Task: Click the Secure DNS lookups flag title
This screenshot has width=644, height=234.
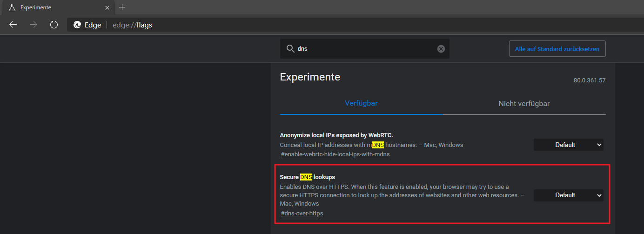Action: pos(307,177)
